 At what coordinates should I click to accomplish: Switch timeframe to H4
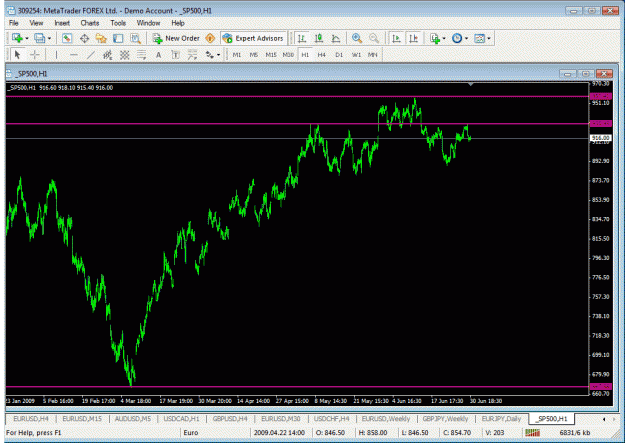click(322, 55)
